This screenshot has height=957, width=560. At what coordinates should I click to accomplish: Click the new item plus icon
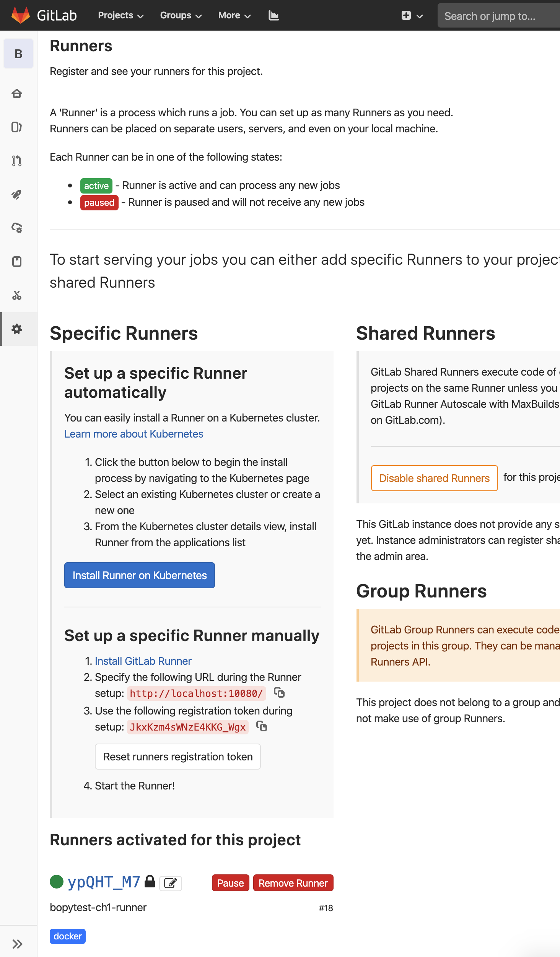pos(406,15)
